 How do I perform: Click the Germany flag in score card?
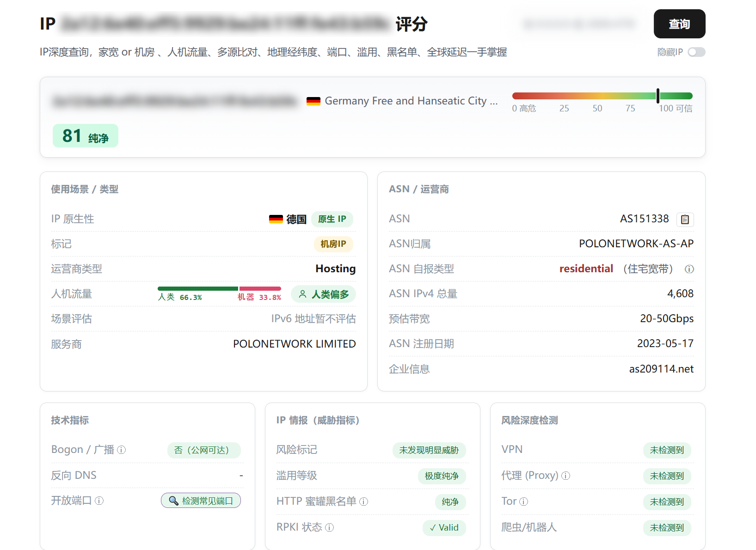313,101
